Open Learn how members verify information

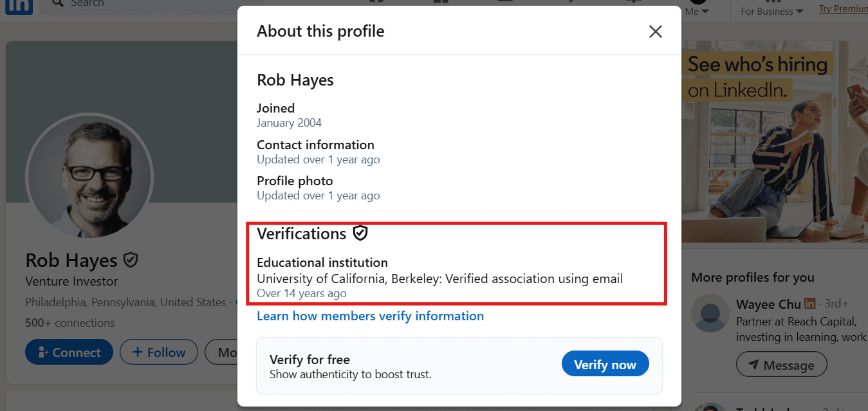tap(371, 316)
